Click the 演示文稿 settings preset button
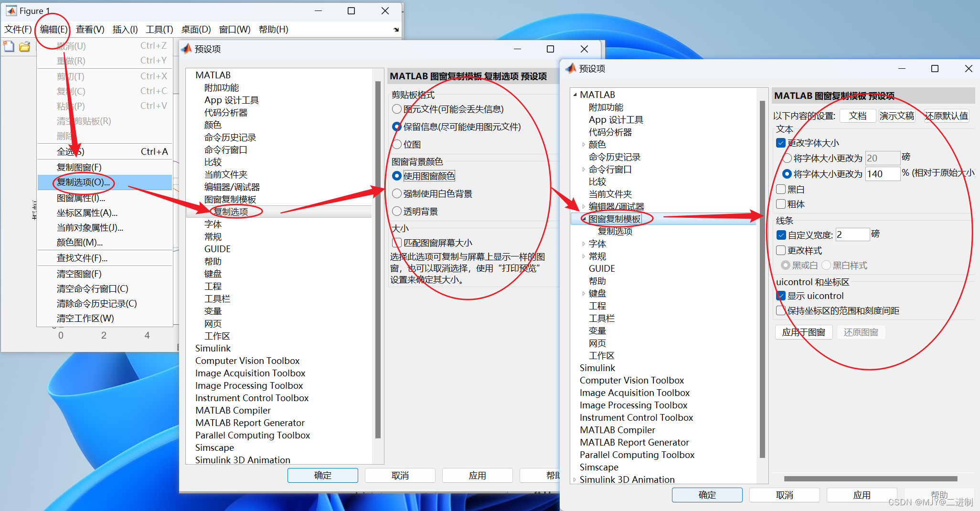980x511 pixels. pos(897,116)
